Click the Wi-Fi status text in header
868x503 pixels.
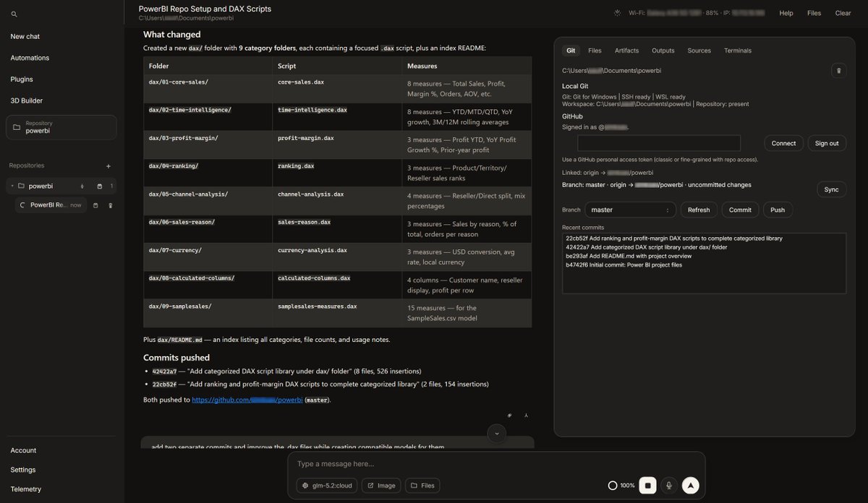(697, 13)
